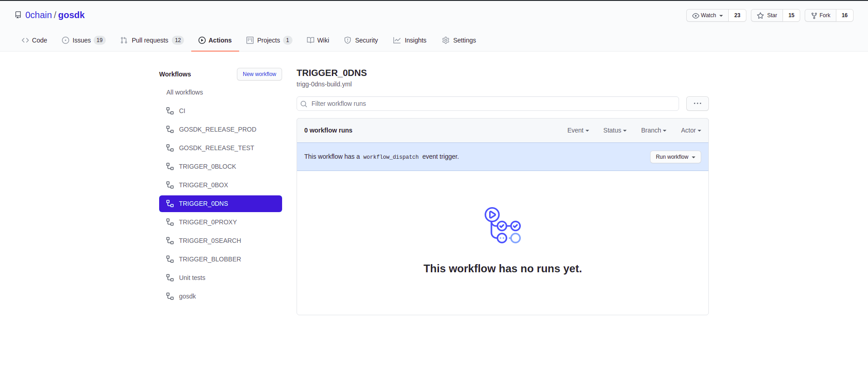The height and width of the screenshot is (379, 868).
Task: Fork the gosdk repository
Action: [x=821, y=15]
